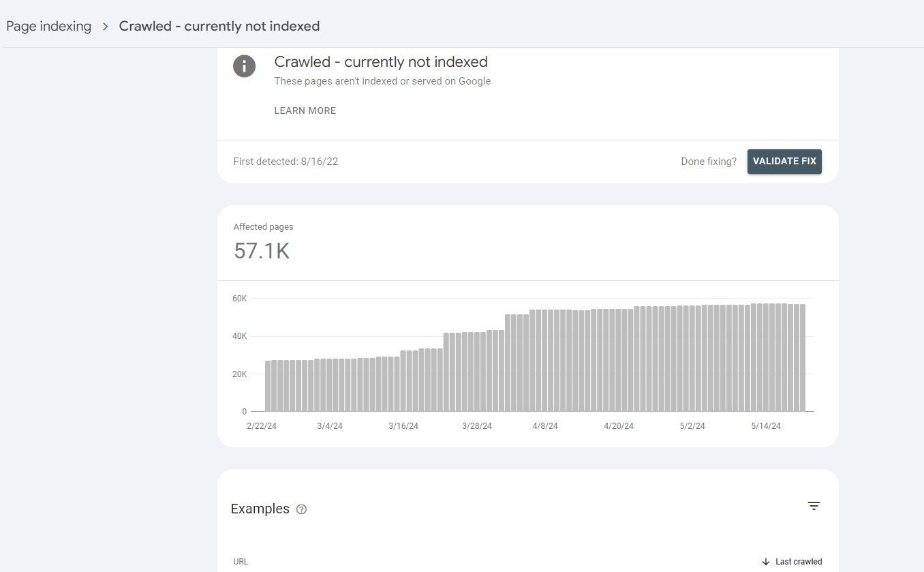924x572 pixels.
Task: Click the breadcrumb chevron after Page indexing
Action: 106,27
